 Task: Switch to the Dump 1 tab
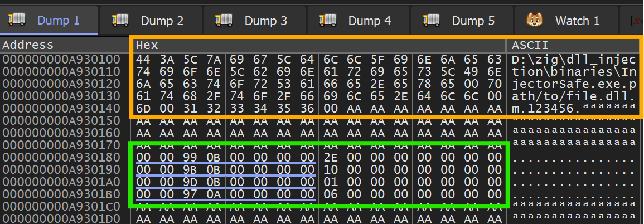tap(49, 20)
